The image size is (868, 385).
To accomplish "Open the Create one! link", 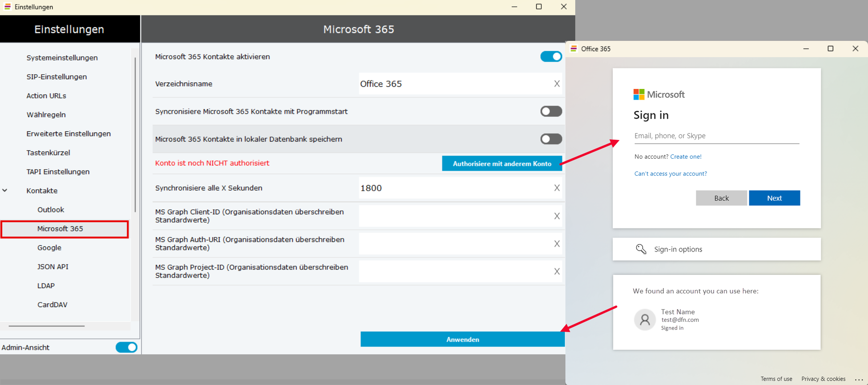I will pos(686,156).
